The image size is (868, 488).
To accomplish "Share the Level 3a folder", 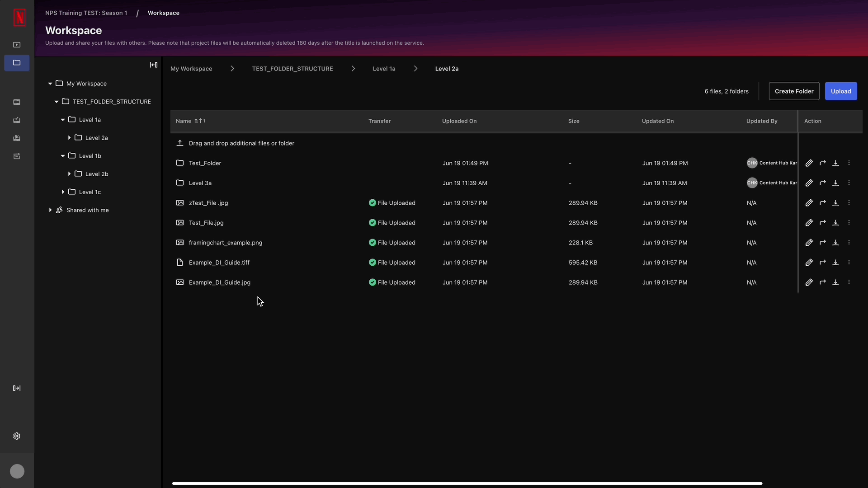I will click(823, 183).
